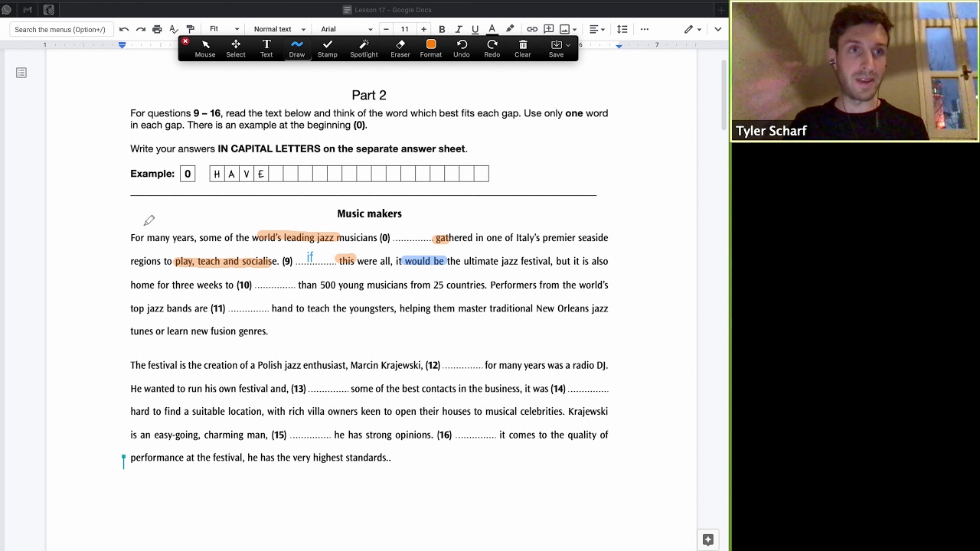This screenshot has width=980, height=551.
Task: Open a new browser tab
Action: point(720,10)
